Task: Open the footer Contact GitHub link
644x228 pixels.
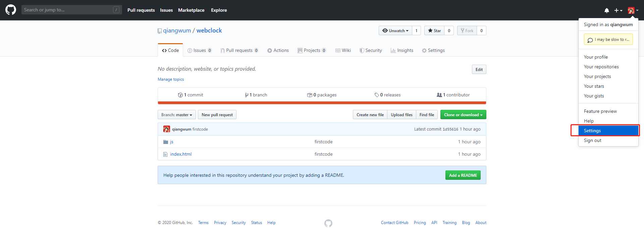Action: 394,223
